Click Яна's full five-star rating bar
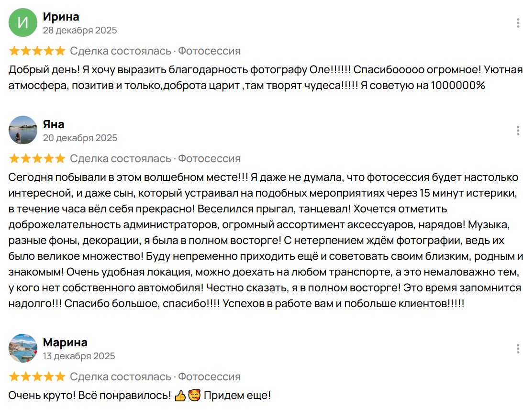The height and width of the screenshot is (420, 523). click(x=37, y=158)
